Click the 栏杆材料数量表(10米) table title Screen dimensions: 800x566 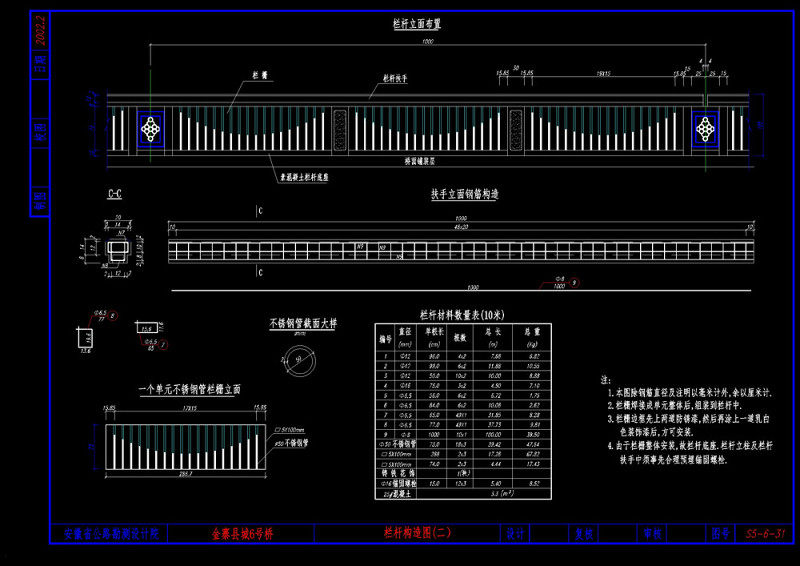click(462, 315)
